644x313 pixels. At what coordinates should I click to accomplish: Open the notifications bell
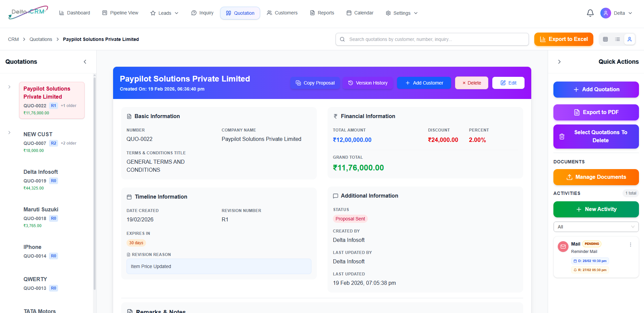click(590, 13)
